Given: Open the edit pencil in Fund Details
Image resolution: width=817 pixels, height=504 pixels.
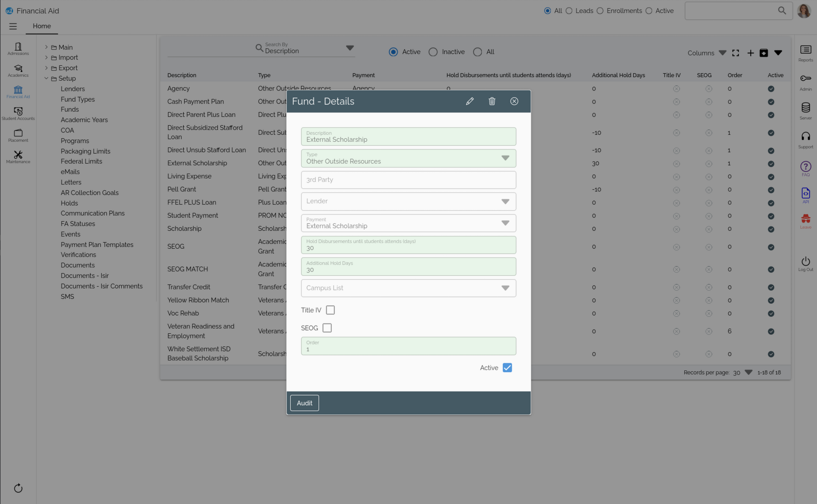Looking at the screenshot, I should pyautogui.click(x=470, y=101).
